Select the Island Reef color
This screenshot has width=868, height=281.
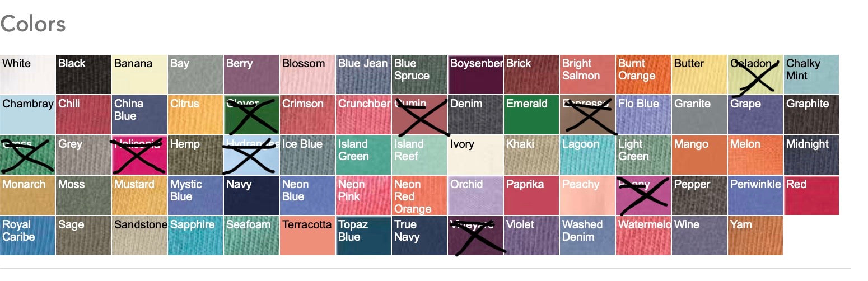(419, 155)
